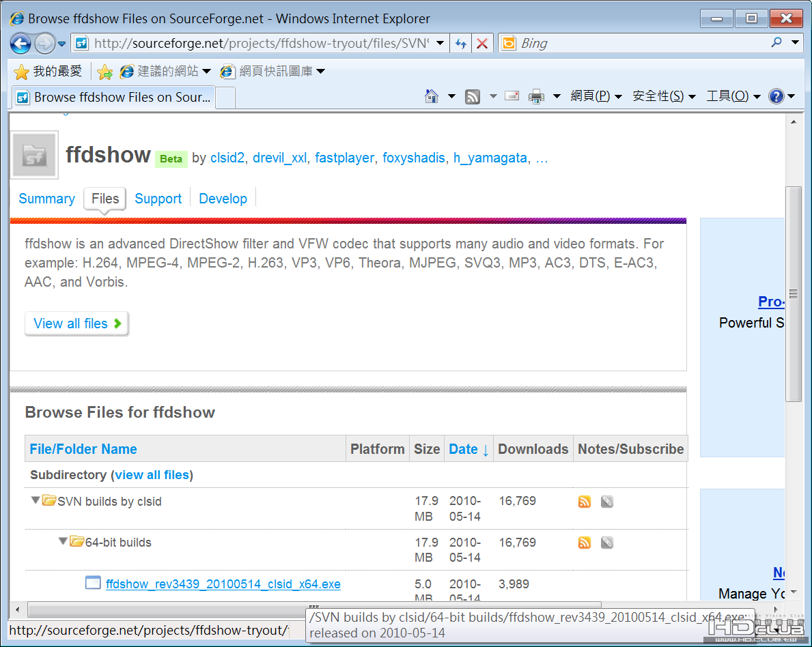Open the 工具(O) Tools menu

click(x=733, y=96)
